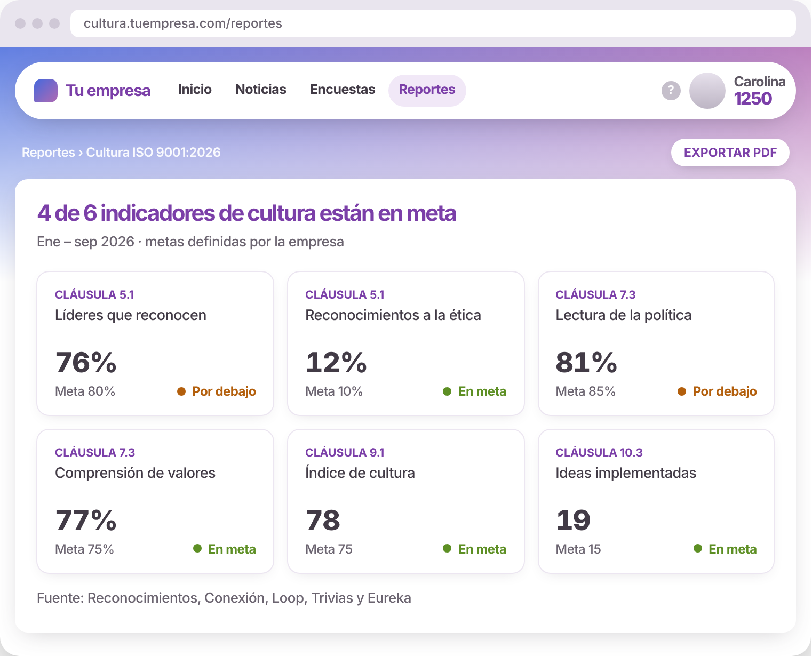Switch to the Encuestas page
The image size is (812, 656).
click(343, 90)
